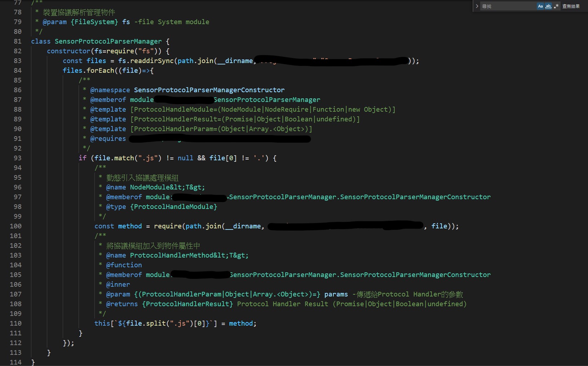588x366 pixels.
Task: Click the const keyword on line 83
Action: click(72, 61)
